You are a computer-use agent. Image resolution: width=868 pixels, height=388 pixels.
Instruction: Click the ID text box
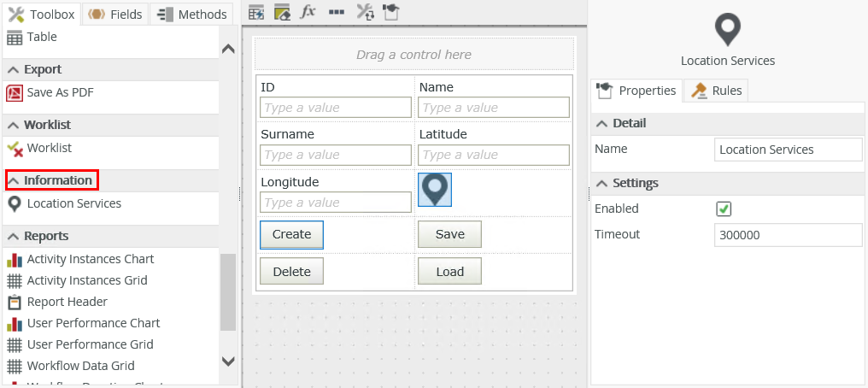pos(336,108)
